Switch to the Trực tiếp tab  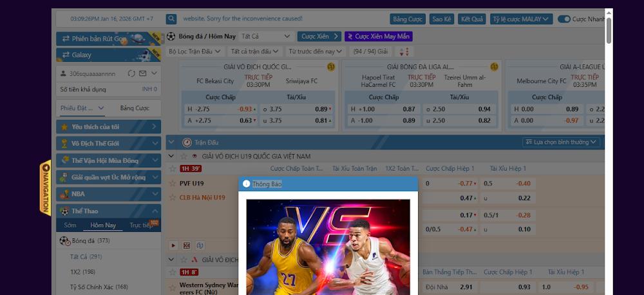point(141,225)
